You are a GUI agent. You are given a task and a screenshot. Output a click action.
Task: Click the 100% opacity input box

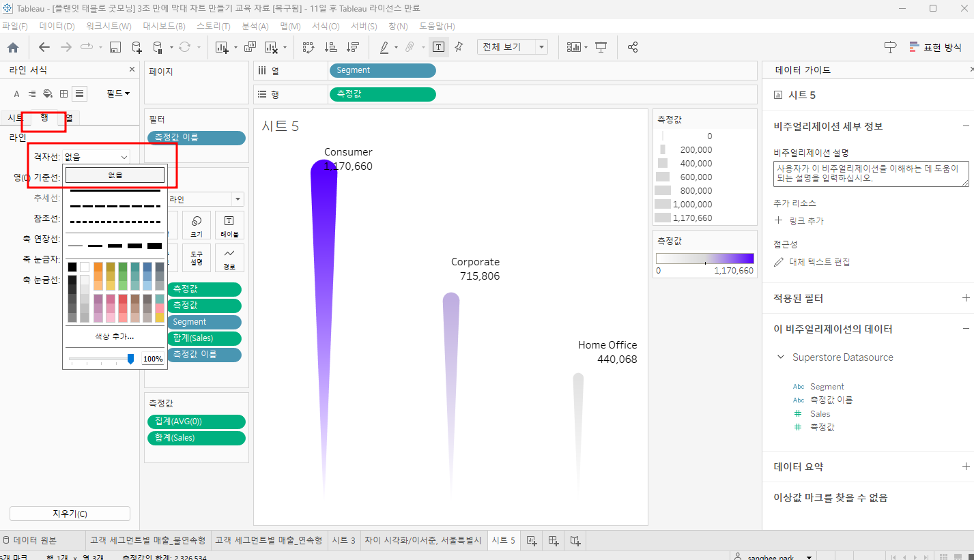(x=153, y=359)
